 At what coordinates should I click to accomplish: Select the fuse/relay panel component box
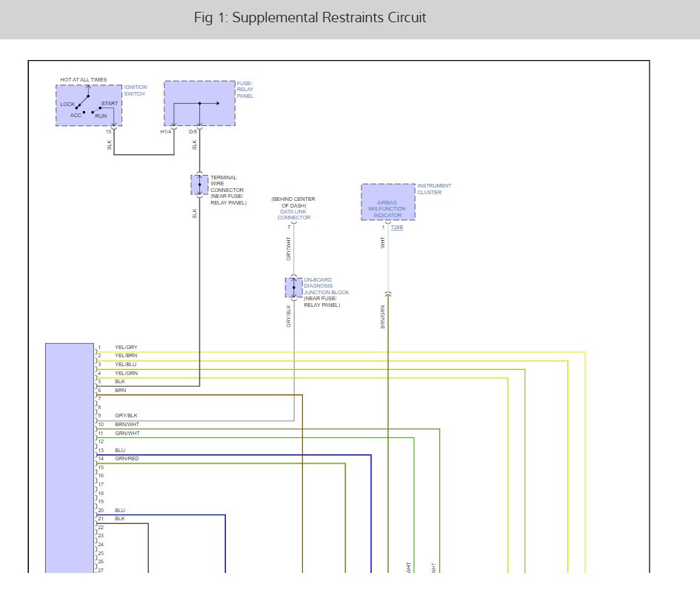(x=199, y=103)
